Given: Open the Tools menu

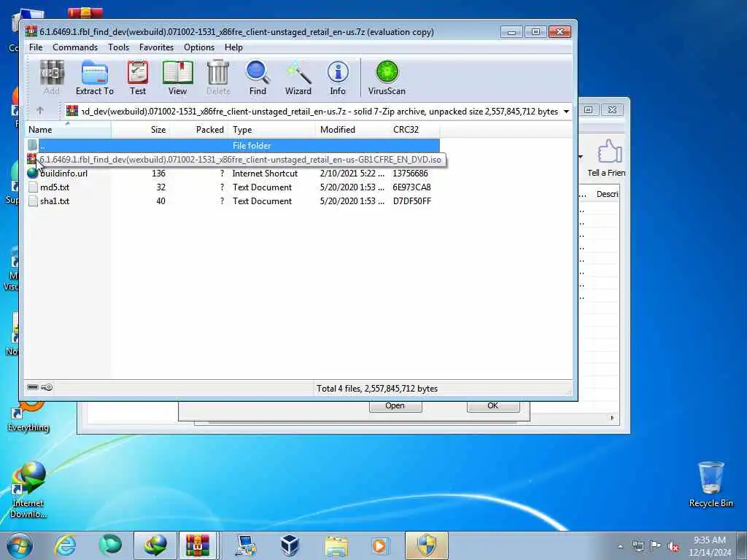Looking at the screenshot, I should [118, 47].
